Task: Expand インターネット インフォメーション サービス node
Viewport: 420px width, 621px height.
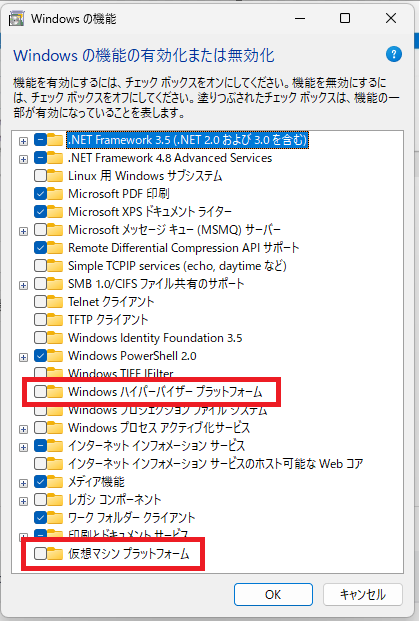Action: [x=23, y=447]
